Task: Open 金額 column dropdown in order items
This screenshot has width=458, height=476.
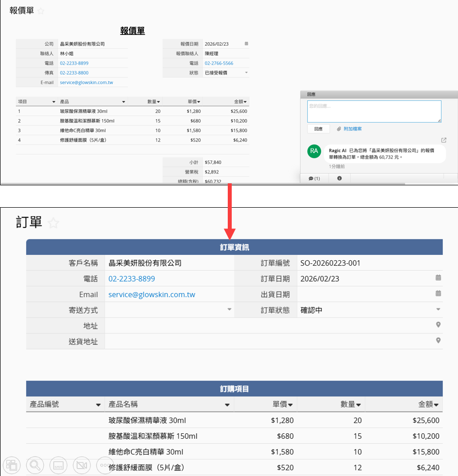Action: coord(436,405)
